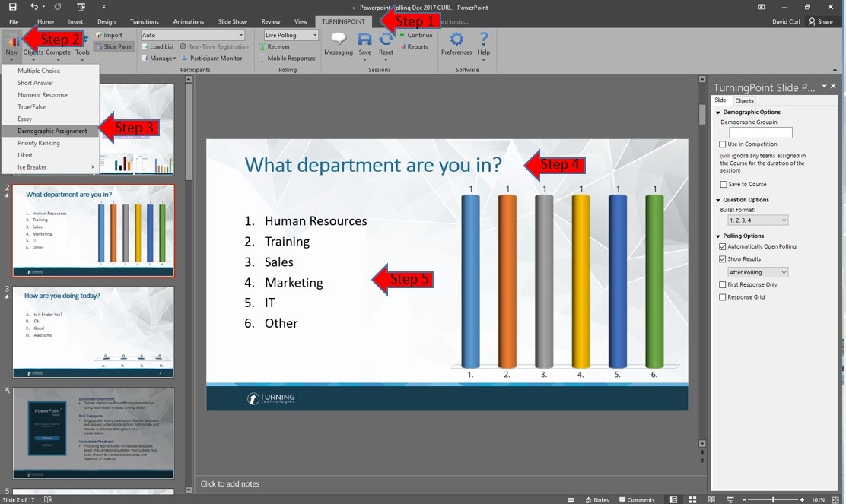Switch to Slide Sorter view icon
846x504 pixels.
pyautogui.click(x=693, y=499)
